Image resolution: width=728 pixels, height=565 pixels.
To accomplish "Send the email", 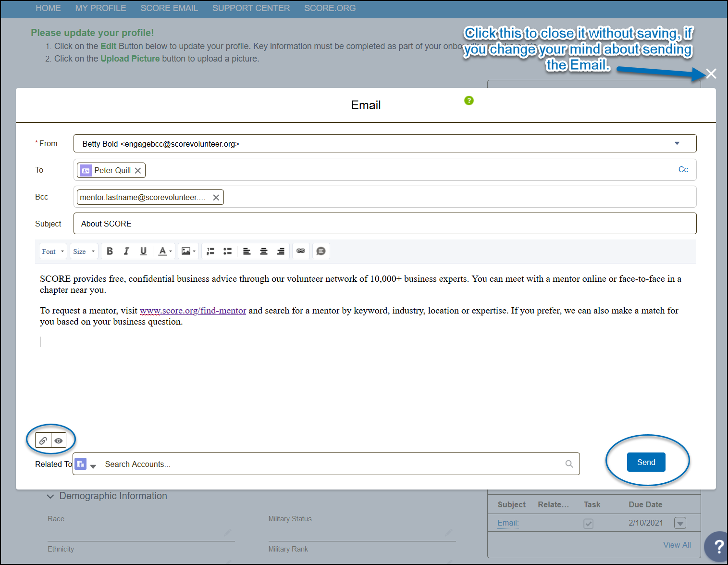I will pos(646,462).
